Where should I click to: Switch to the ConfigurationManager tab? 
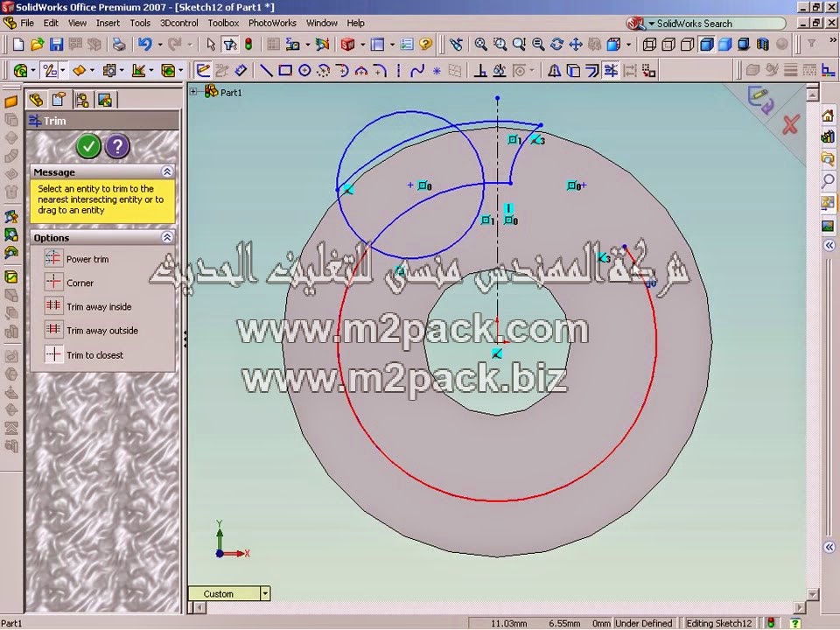point(82,100)
